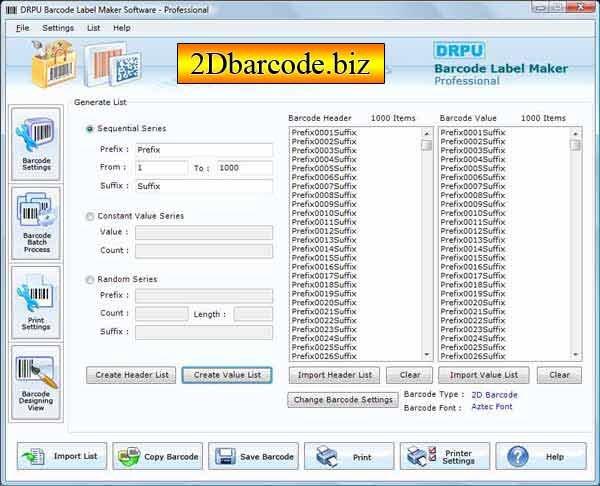Select Prefix0020Suffix in Barcode Header list
The height and width of the screenshot is (486, 600).
click(324, 303)
